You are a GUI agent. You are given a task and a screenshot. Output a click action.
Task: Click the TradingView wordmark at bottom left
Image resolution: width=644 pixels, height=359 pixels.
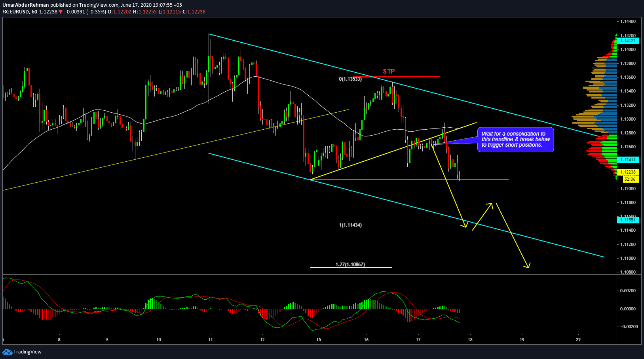click(27, 352)
